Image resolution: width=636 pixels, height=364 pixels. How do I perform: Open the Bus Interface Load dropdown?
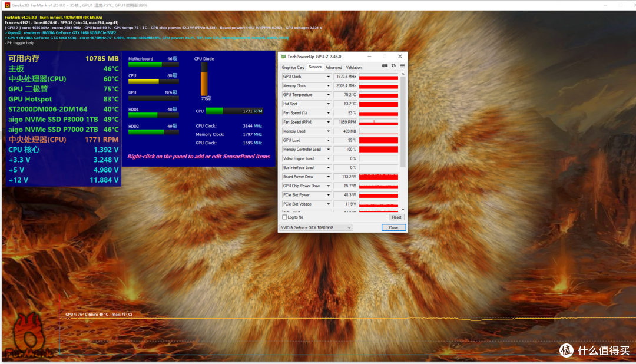click(328, 168)
